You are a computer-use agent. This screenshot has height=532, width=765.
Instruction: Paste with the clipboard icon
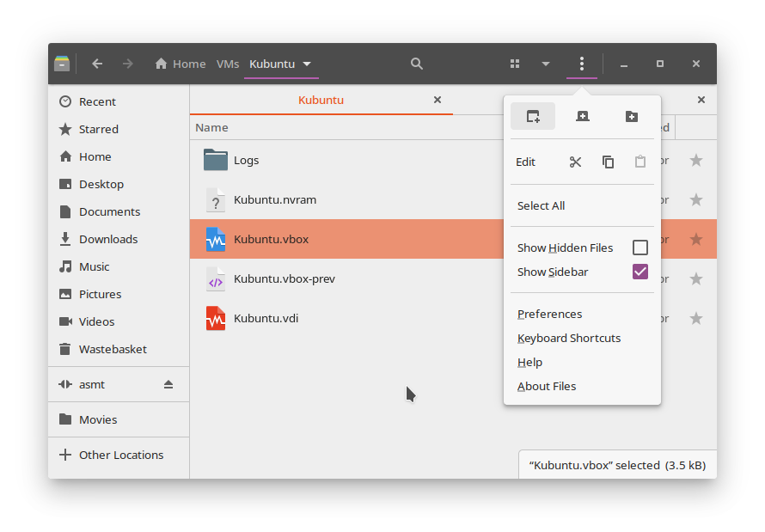pos(640,162)
